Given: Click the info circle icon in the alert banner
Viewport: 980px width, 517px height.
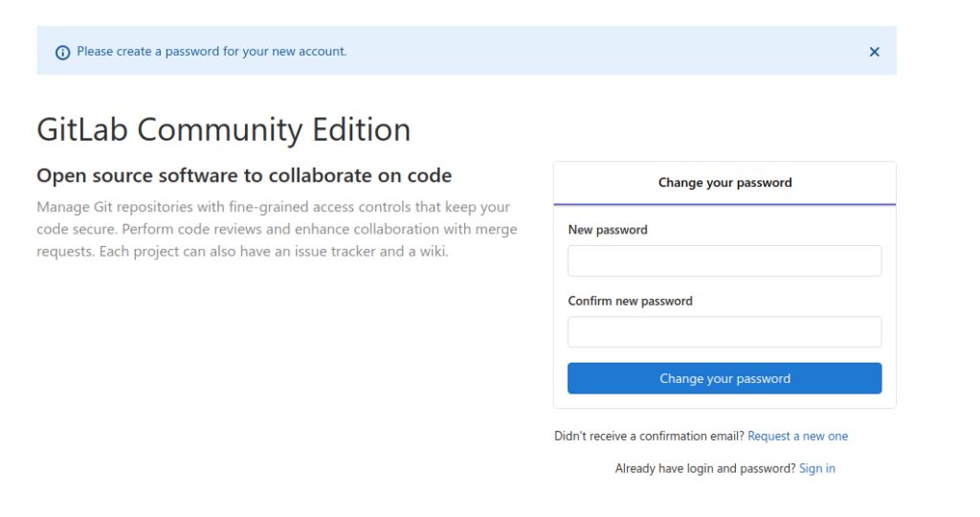Looking at the screenshot, I should [x=62, y=53].
